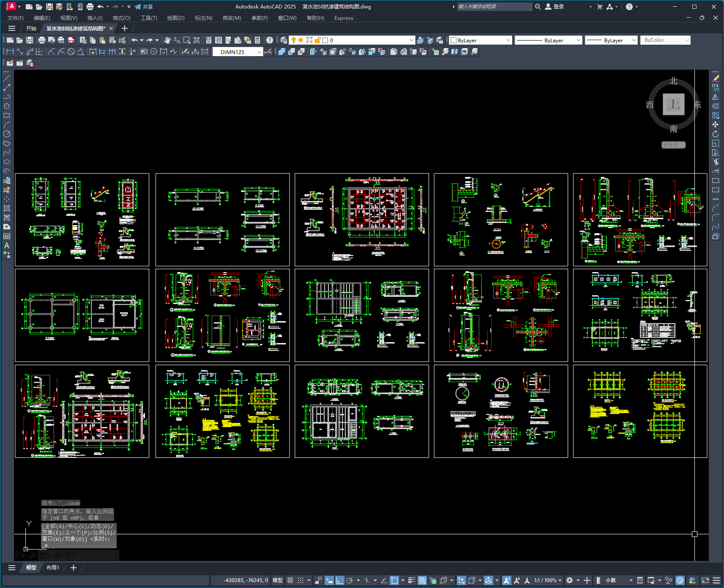Image resolution: width=724 pixels, height=588 pixels.
Task: Export to DWF icon
Action: pos(71,40)
